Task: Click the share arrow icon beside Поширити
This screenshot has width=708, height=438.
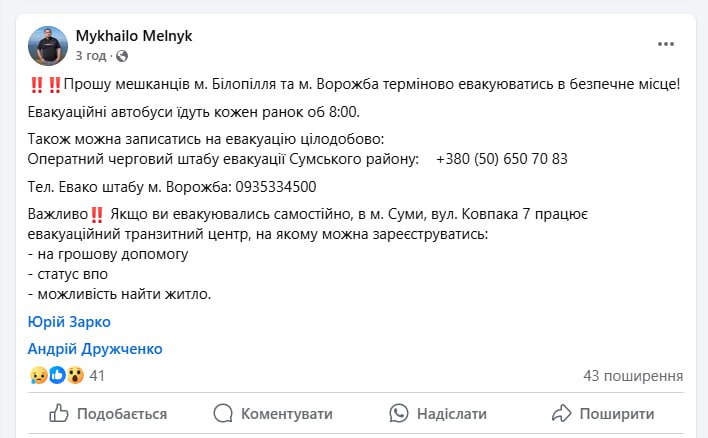Action: tap(562, 413)
